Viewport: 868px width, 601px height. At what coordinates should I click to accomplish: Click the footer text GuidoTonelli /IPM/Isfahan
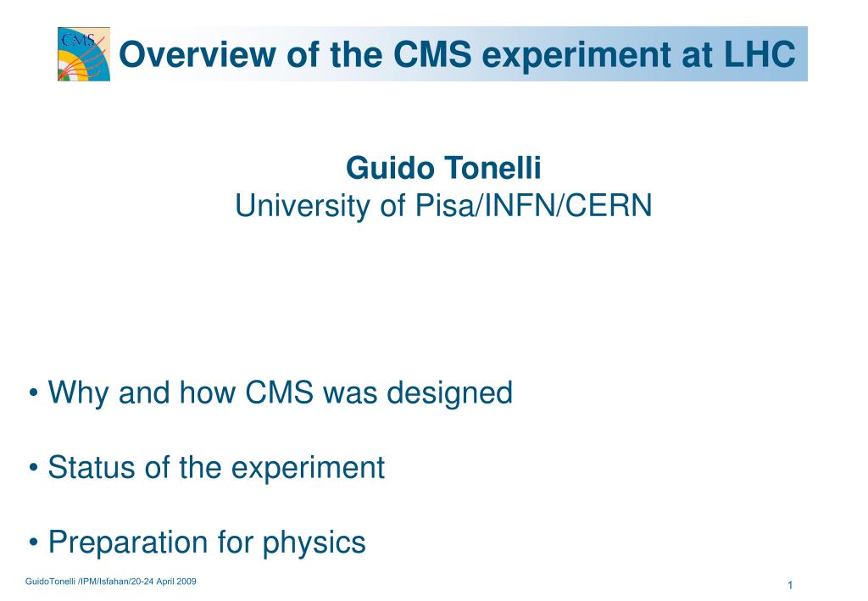(77, 582)
